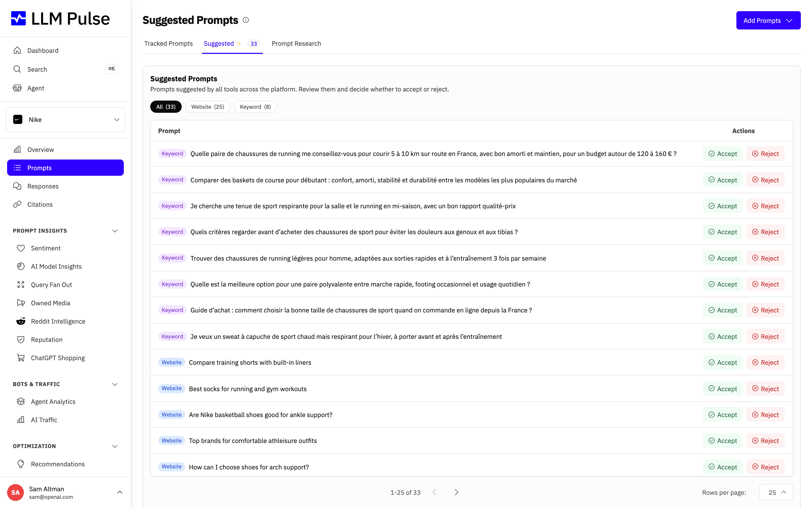Accept the 'Quelle paire de chaussures' prompt
The image size is (812, 508).
click(x=723, y=153)
